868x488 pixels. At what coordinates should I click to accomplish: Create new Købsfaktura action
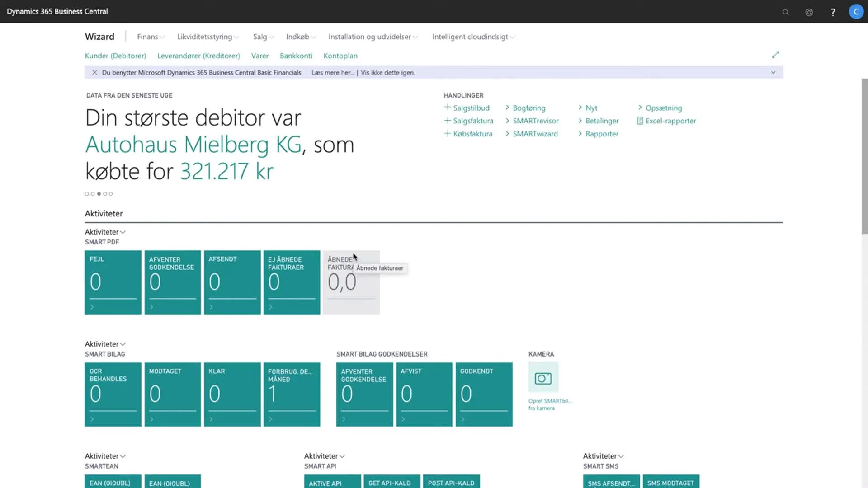point(468,134)
